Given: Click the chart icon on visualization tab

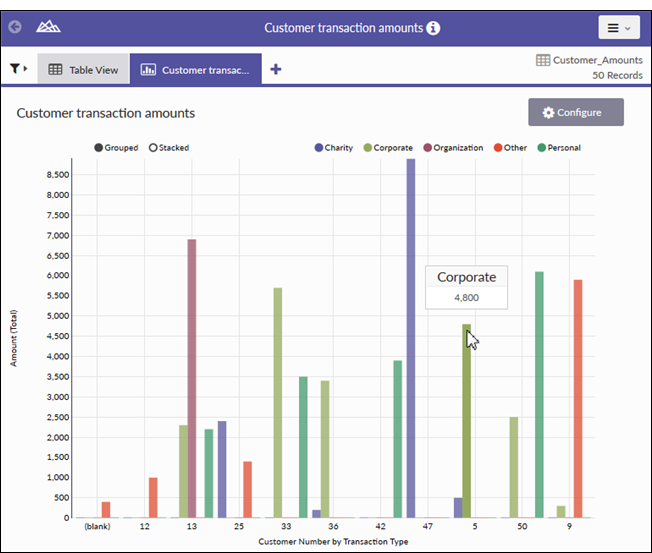Looking at the screenshot, I should tap(148, 70).
